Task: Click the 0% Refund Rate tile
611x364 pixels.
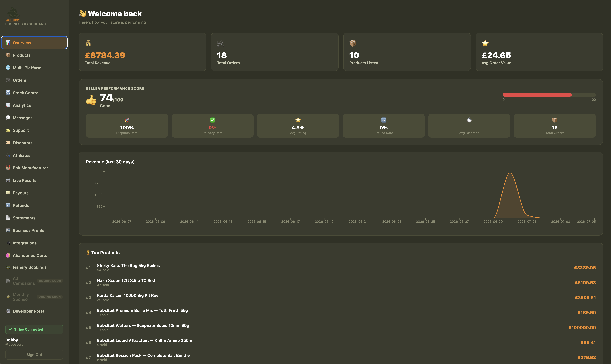Action: pyautogui.click(x=383, y=126)
